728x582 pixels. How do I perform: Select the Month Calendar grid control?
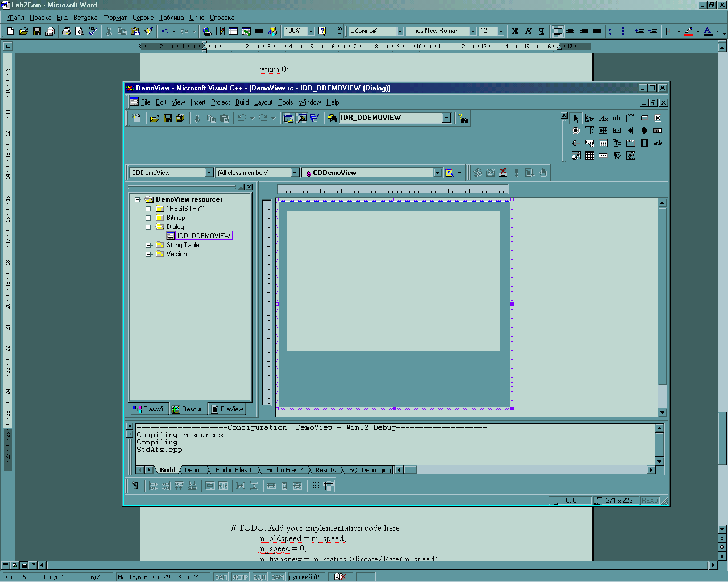point(590,156)
